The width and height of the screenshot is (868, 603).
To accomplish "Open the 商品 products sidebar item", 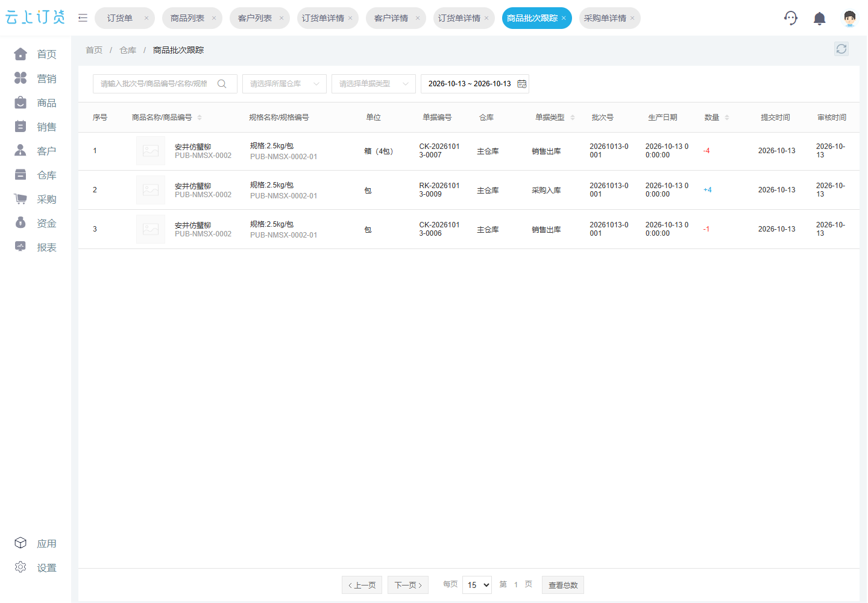I will 35,103.
